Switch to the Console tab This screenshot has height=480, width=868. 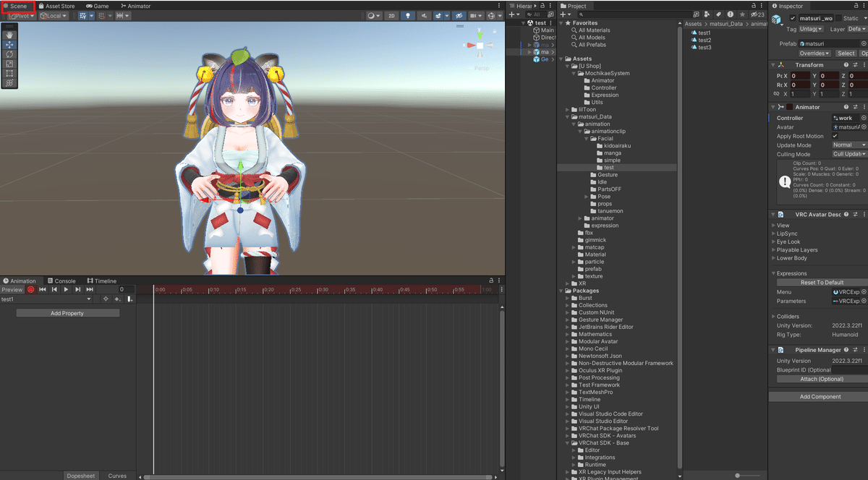[61, 281]
